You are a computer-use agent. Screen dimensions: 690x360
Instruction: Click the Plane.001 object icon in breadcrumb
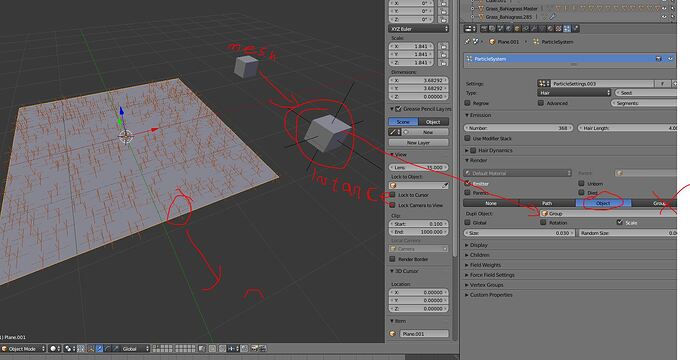pyautogui.click(x=492, y=42)
